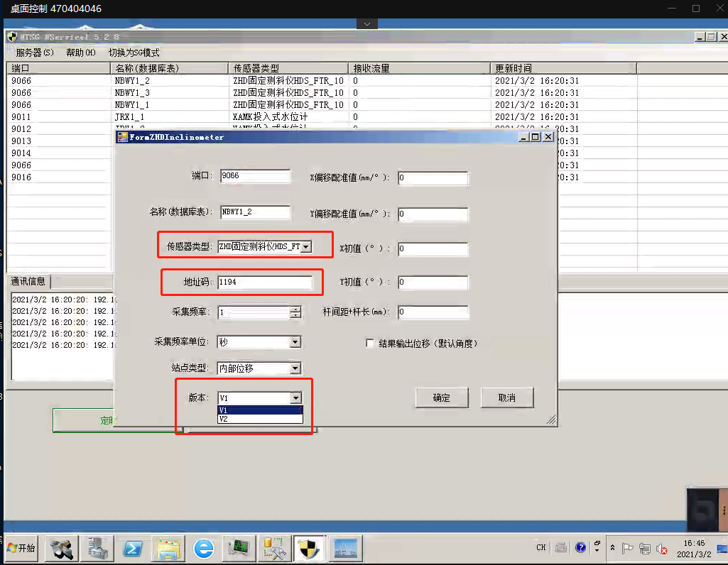Viewport: 728px width, 565px height.
Task: Open File Explorer folder taskbar icon
Action: (x=168, y=548)
